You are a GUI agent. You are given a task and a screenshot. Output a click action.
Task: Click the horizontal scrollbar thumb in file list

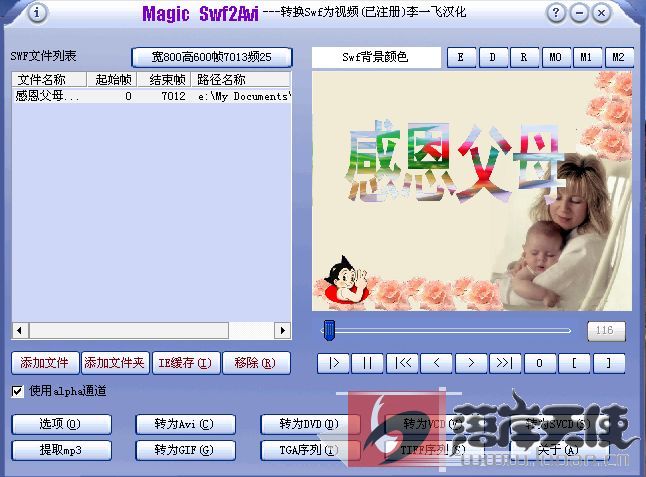click(129, 330)
